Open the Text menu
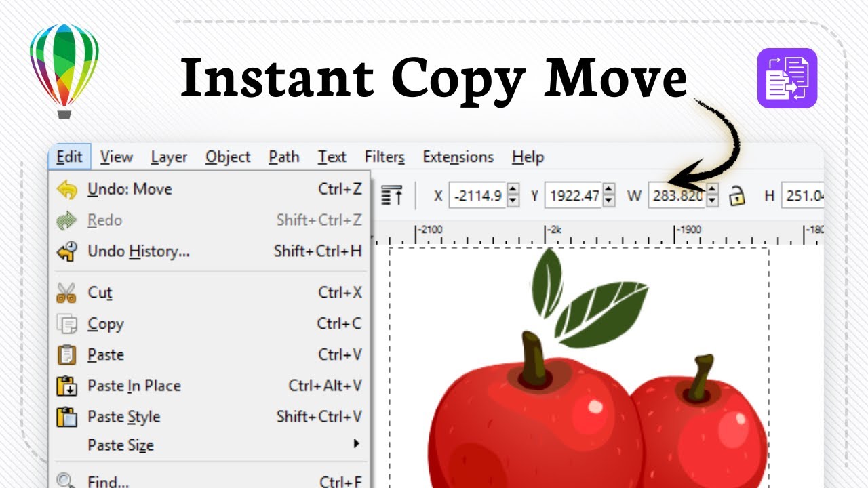 332,157
